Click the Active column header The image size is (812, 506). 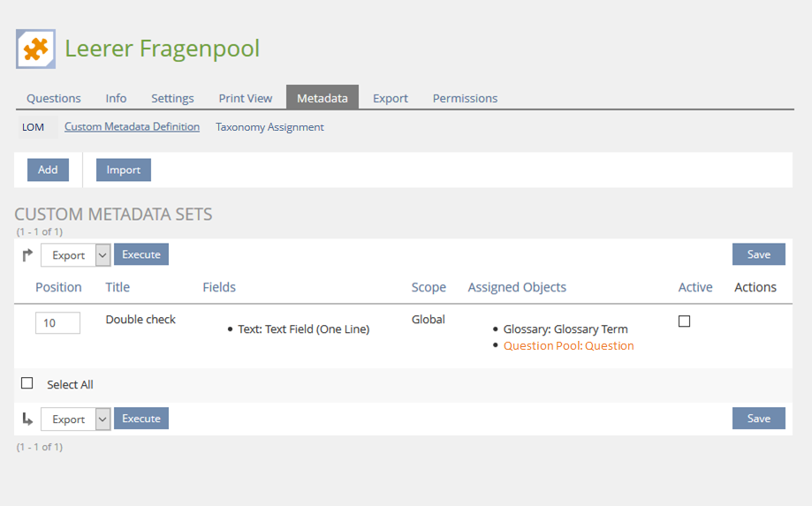tap(695, 287)
